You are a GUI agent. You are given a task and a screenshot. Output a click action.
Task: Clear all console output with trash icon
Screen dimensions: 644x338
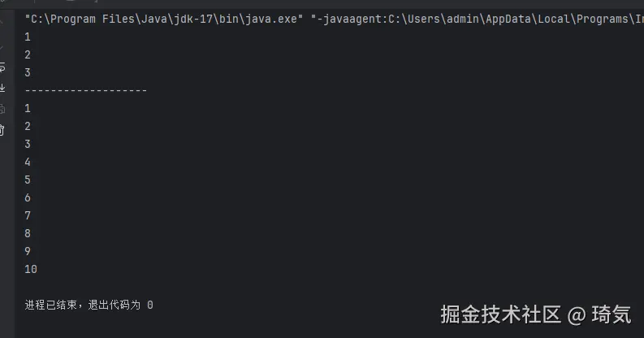[x=2, y=130]
